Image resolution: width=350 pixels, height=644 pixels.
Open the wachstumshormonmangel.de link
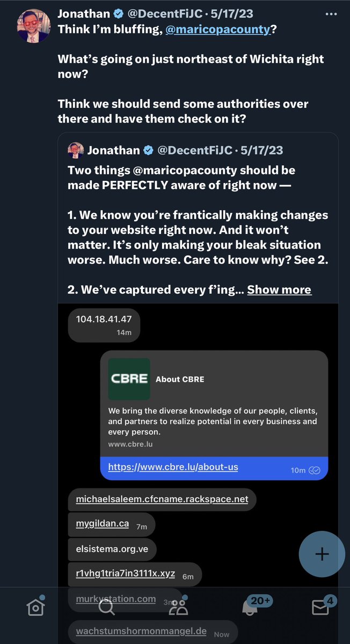tap(141, 631)
